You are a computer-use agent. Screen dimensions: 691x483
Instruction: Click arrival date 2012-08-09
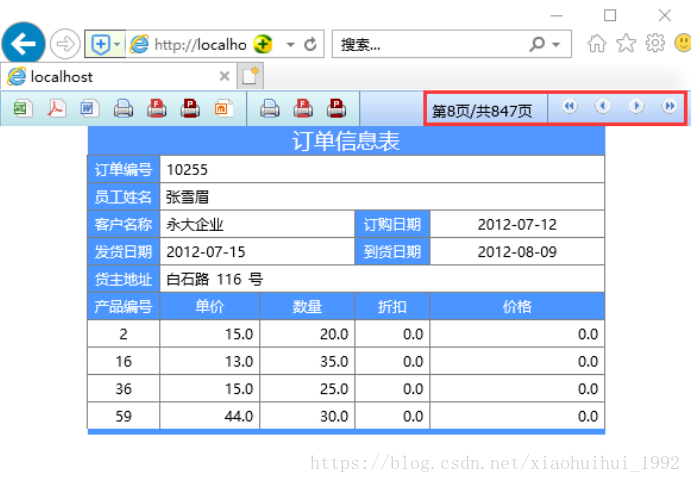[517, 252]
